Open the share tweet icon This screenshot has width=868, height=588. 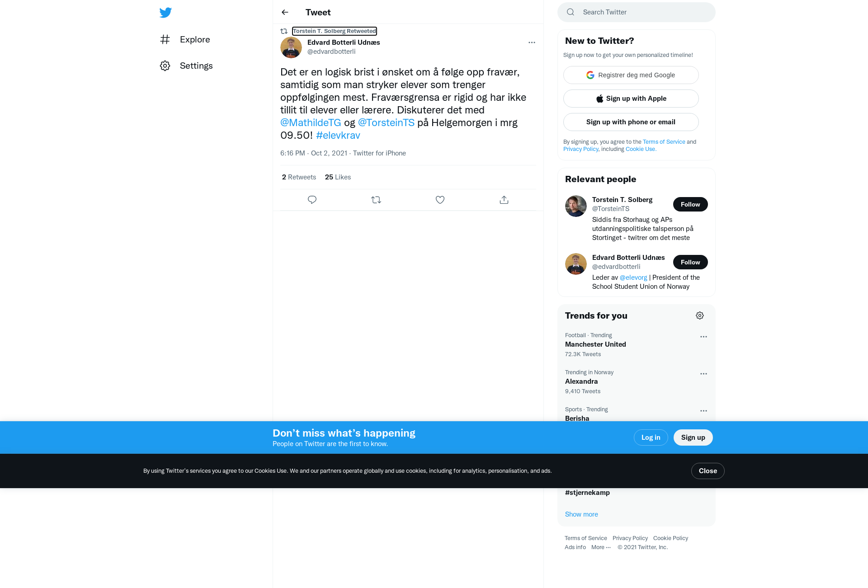pos(504,200)
